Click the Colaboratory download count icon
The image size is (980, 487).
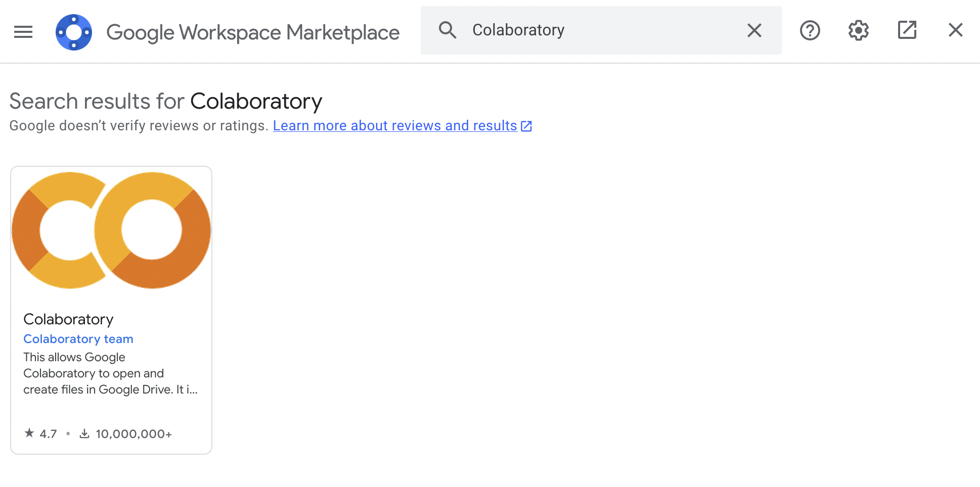[x=83, y=433]
